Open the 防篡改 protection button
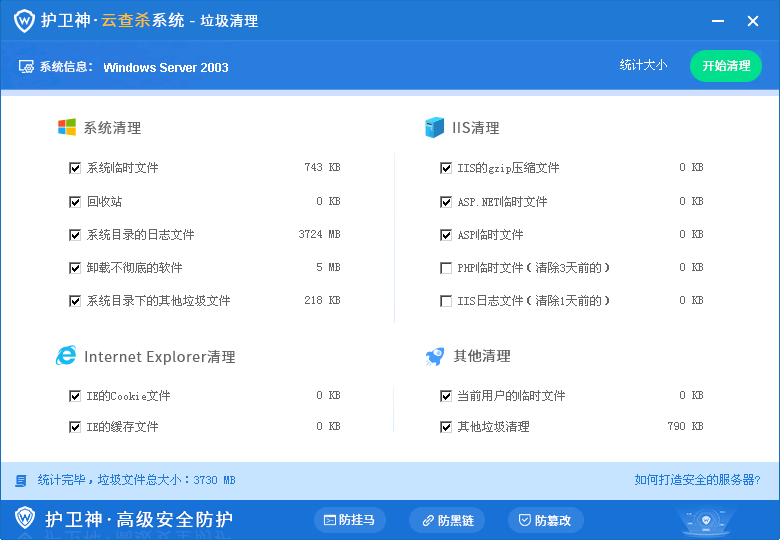This screenshot has height=540, width=780. click(x=546, y=520)
